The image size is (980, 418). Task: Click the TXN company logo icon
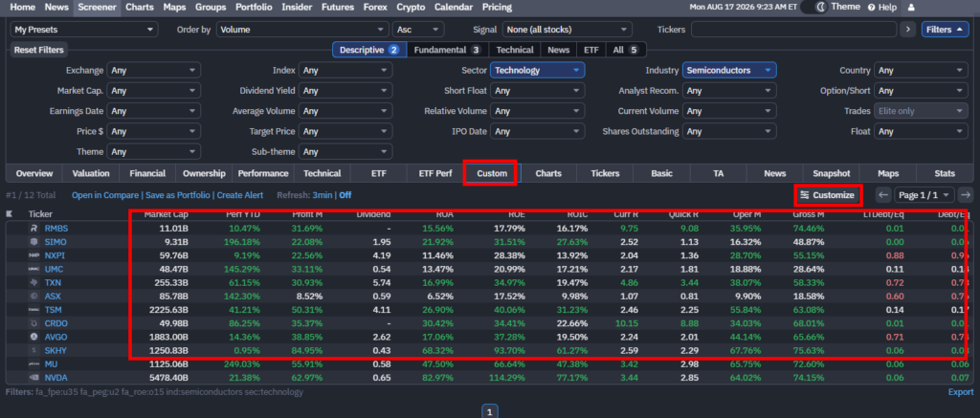(34, 282)
